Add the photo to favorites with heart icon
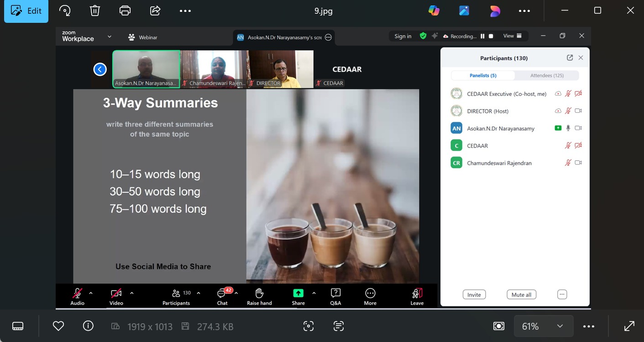The width and height of the screenshot is (644, 342). click(58, 326)
